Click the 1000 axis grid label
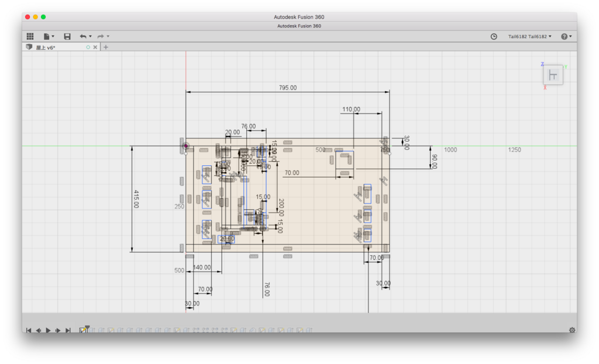Screen dimensions: 599x364 pos(450,150)
